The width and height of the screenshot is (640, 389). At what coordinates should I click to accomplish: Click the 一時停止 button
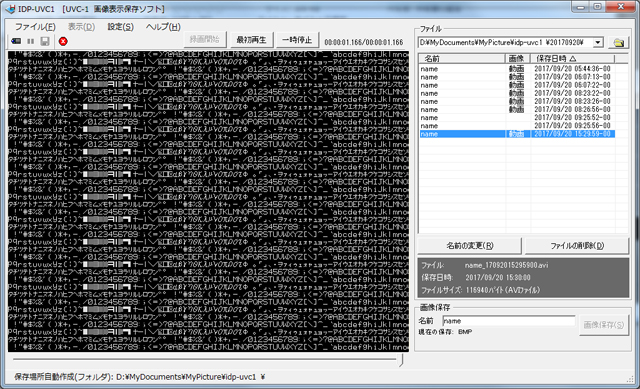pos(297,40)
